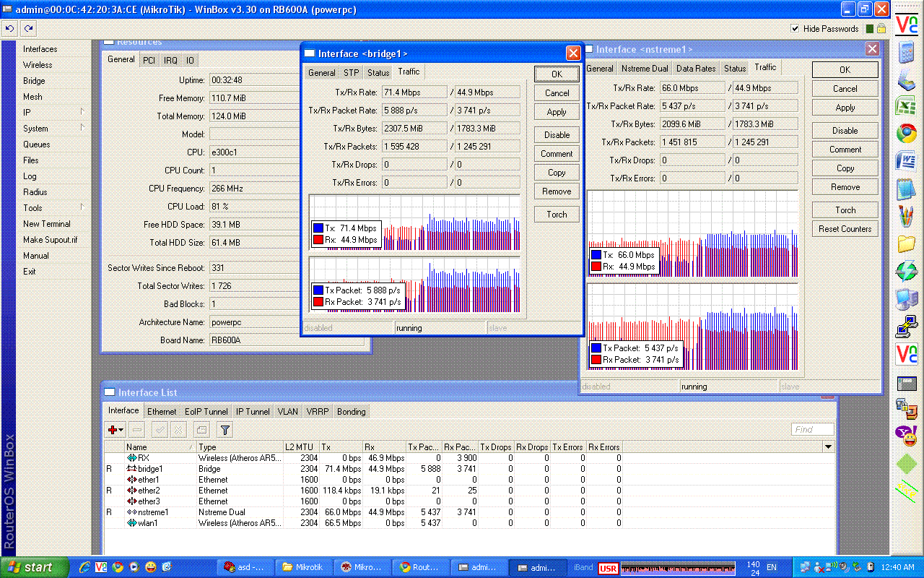This screenshot has height=578, width=924.
Task: Click blue Tx Packet swatch in nstreme1 graph legend
Action: pos(596,348)
